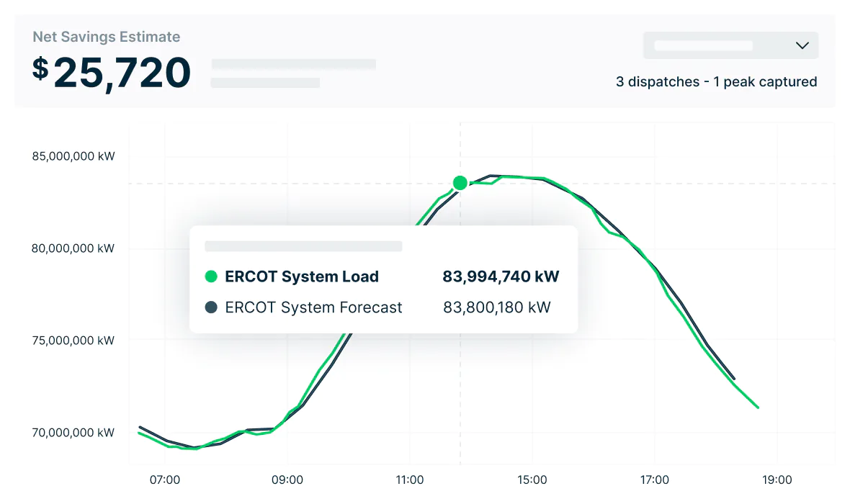Click the ERCOT System Load tooltip entry
Image resolution: width=850 pixels, height=504 pixels.
[x=302, y=276]
